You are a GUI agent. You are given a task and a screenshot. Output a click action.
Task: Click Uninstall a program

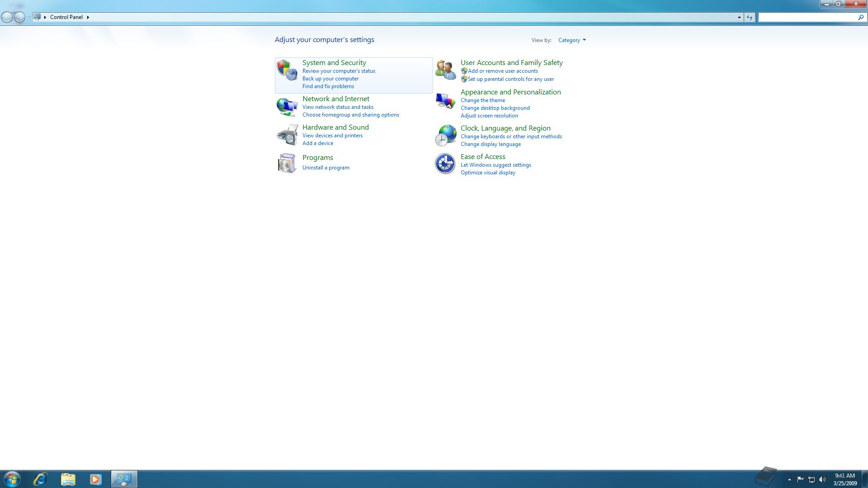point(326,168)
